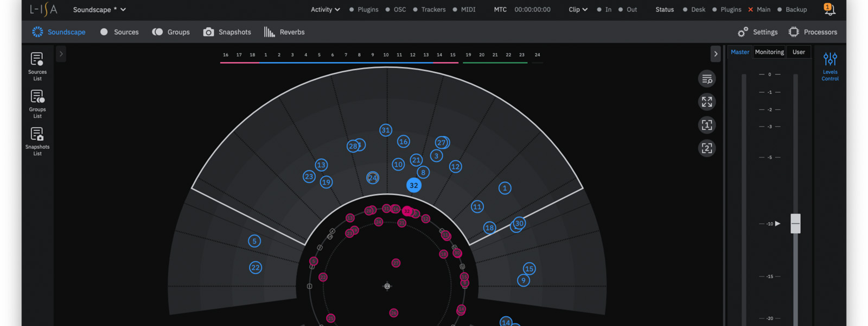Screen dimensions: 868x326
Task: Click the notification bell icon
Action: 828,9
